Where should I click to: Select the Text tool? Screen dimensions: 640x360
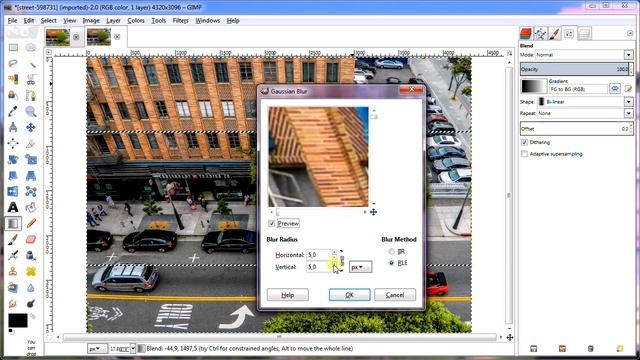(13, 207)
